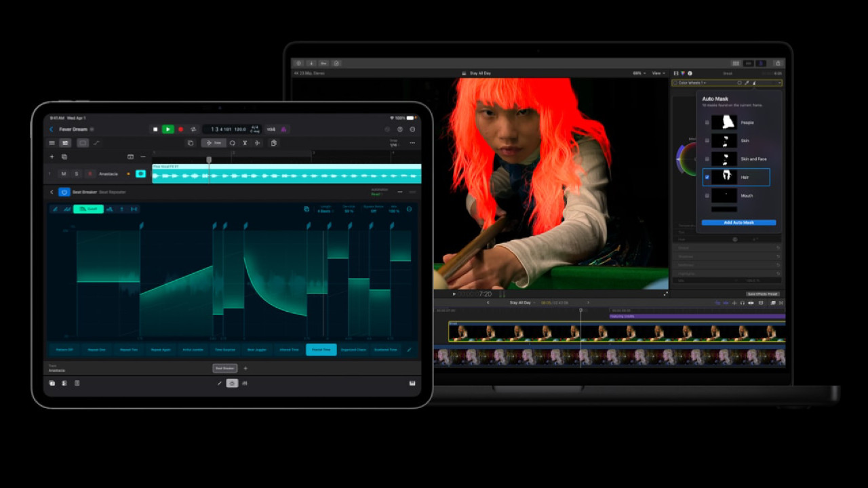Open the Beat Breaker circular options icon
Viewport: 868px width, 488px height.
coord(410,209)
